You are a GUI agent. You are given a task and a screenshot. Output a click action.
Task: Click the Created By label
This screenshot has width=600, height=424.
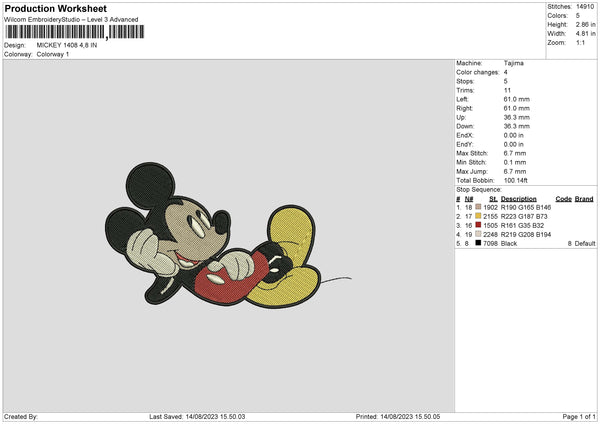pos(21,416)
